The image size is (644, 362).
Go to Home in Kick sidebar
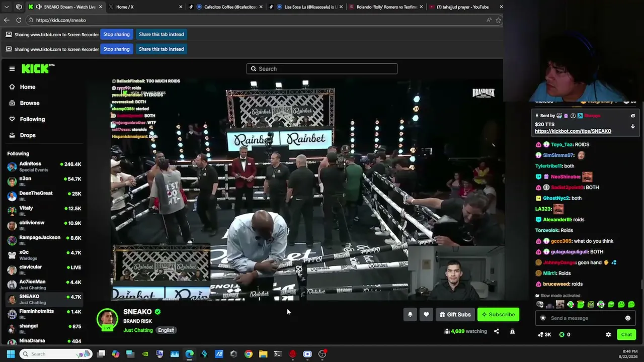pos(27,87)
